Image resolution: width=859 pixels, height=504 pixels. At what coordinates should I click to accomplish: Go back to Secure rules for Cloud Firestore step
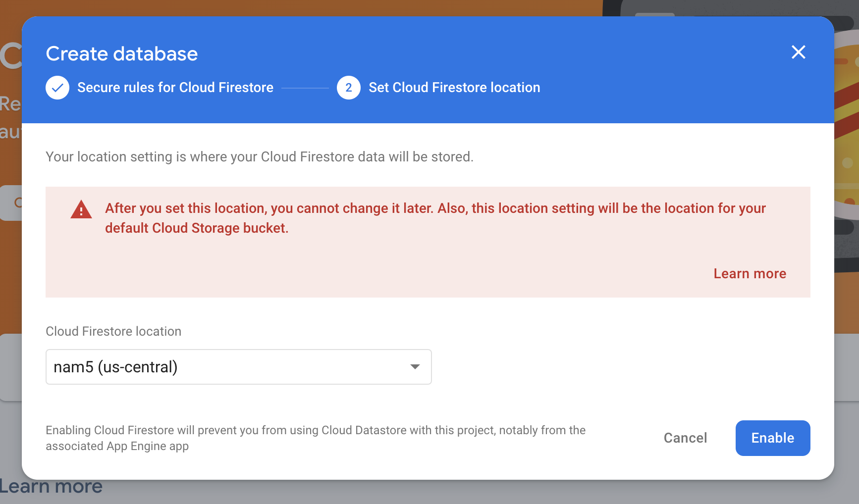[175, 88]
